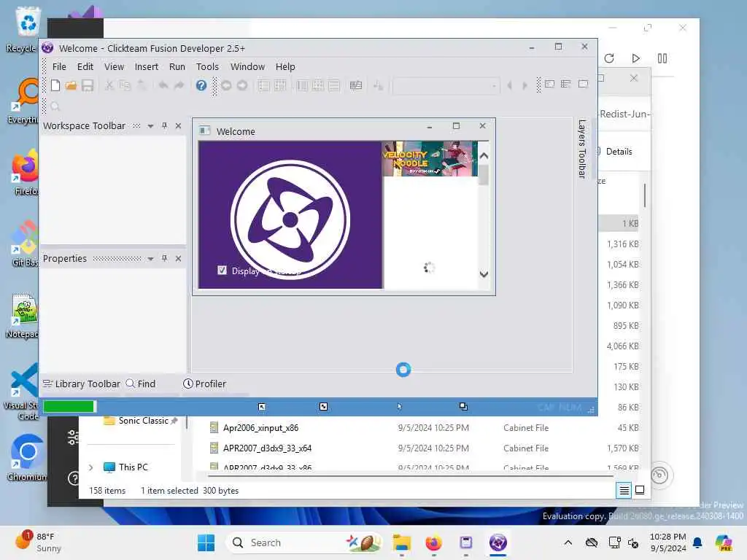Image resolution: width=747 pixels, height=560 pixels.
Task: Toggle last panel-visibility icon at toolbar right
Action: [x=583, y=85]
